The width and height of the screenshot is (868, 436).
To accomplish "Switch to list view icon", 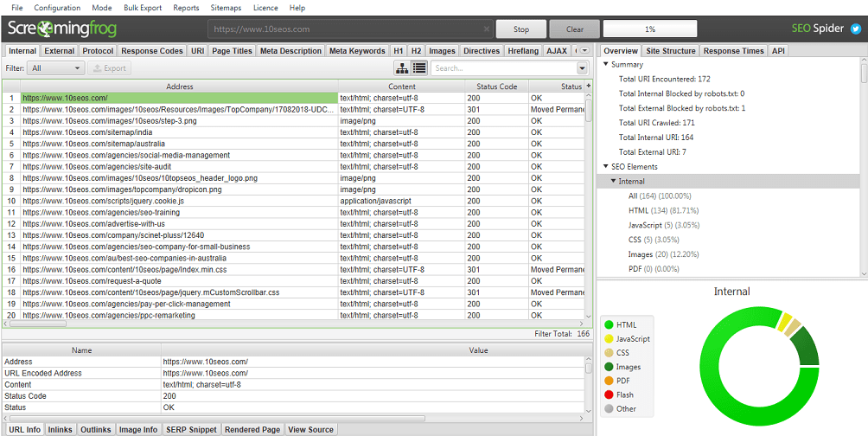I will (x=419, y=68).
